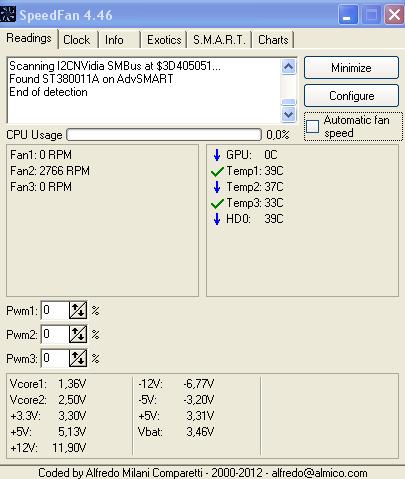The width and height of the screenshot is (405, 479).
Task: Click the 'Fan1: 0 RPM' reading
Action: [41, 155]
